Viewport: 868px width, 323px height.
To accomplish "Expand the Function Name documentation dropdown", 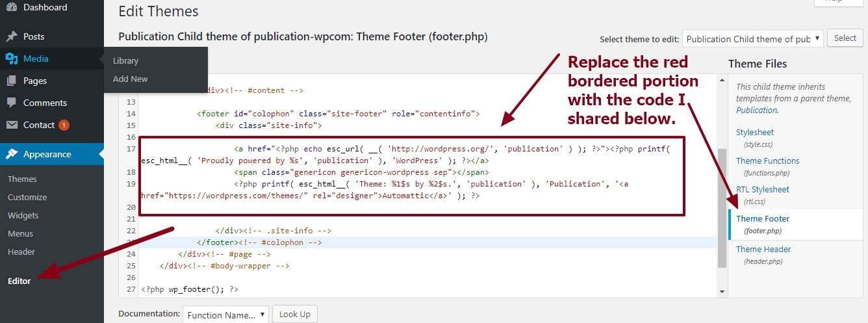I will pos(225,315).
